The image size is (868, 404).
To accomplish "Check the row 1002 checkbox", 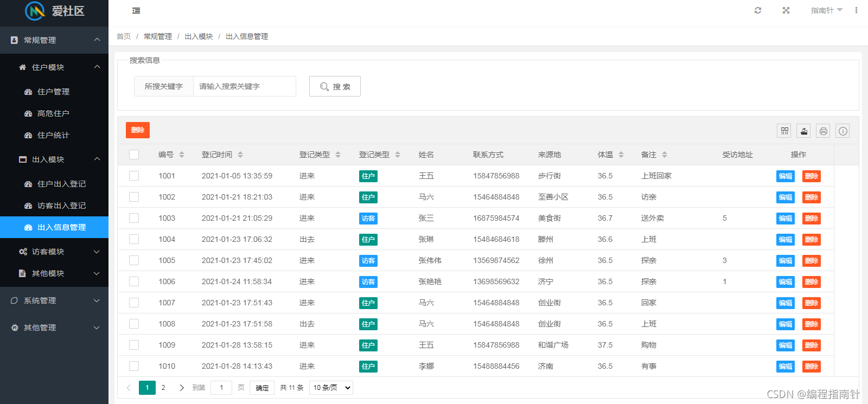I will click(x=134, y=197).
